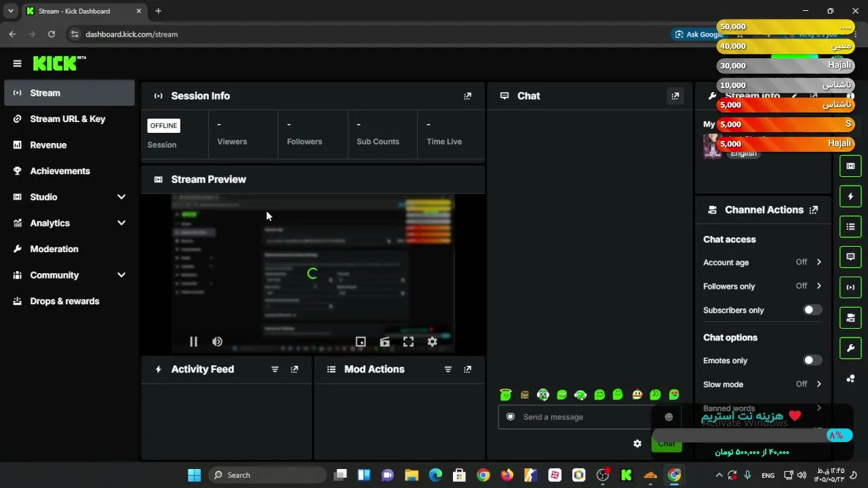
Task: Open Stream URL & Key page
Action: click(x=69, y=119)
